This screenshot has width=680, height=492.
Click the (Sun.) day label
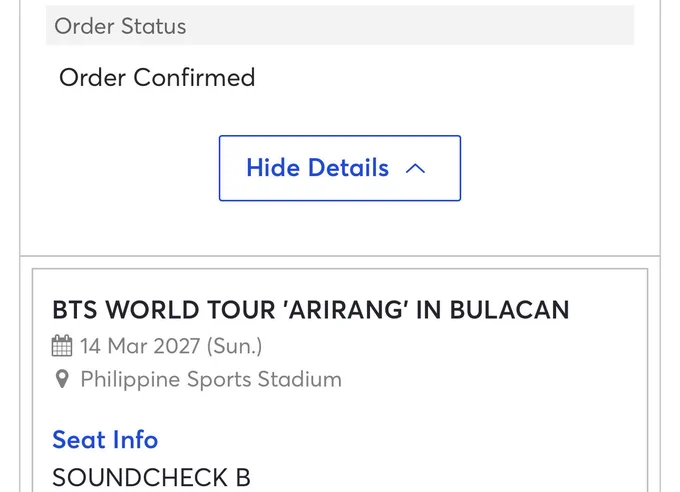(234, 346)
